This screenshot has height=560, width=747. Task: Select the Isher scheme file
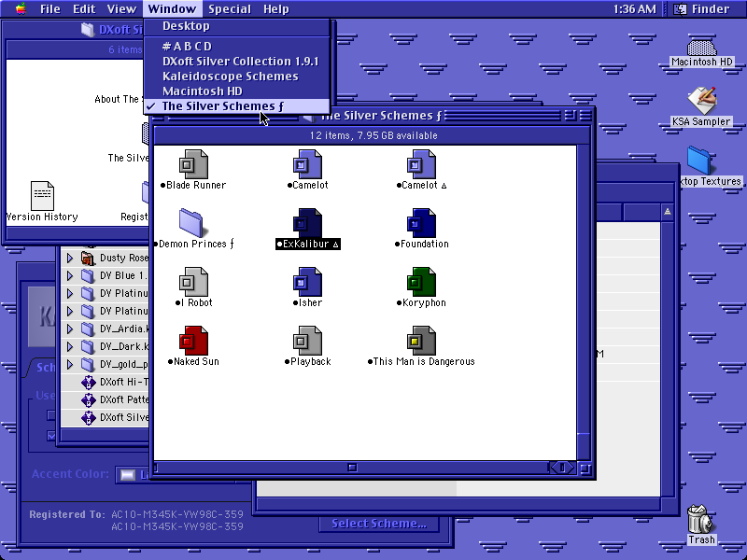coord(307,283)
